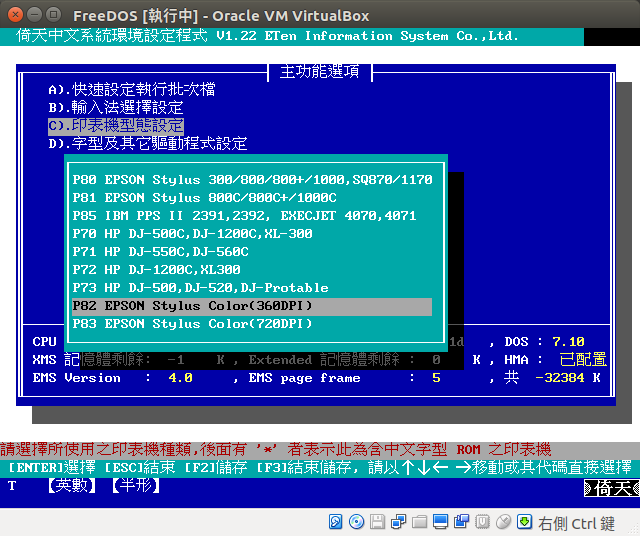Click the EMS Version value 4.0
The image size is (640, 536).
click(180, 378)
